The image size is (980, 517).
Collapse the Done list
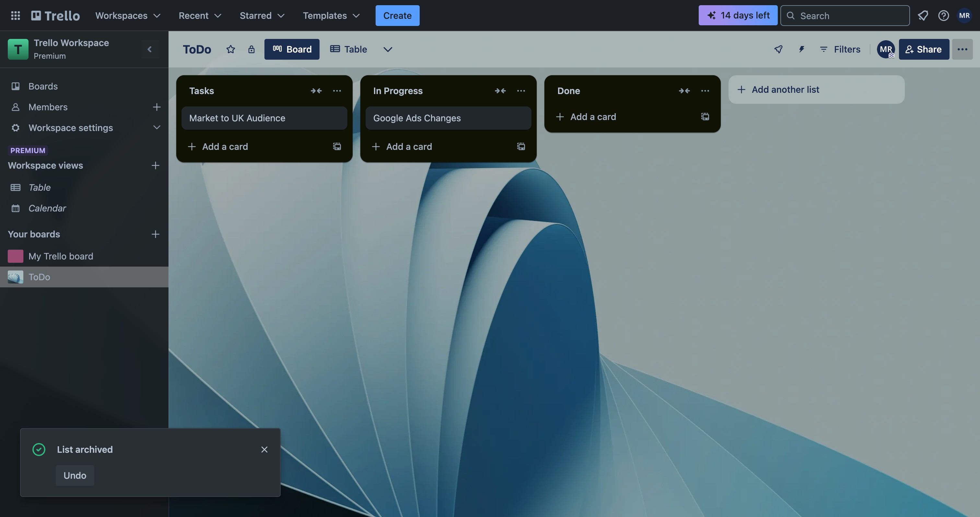pyautogui.click(x=684, y=90)
